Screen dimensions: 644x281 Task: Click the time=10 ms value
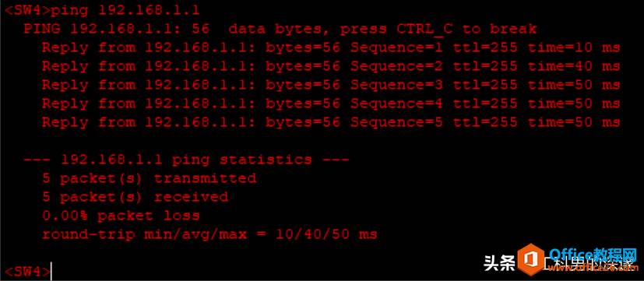pos(574,47)
